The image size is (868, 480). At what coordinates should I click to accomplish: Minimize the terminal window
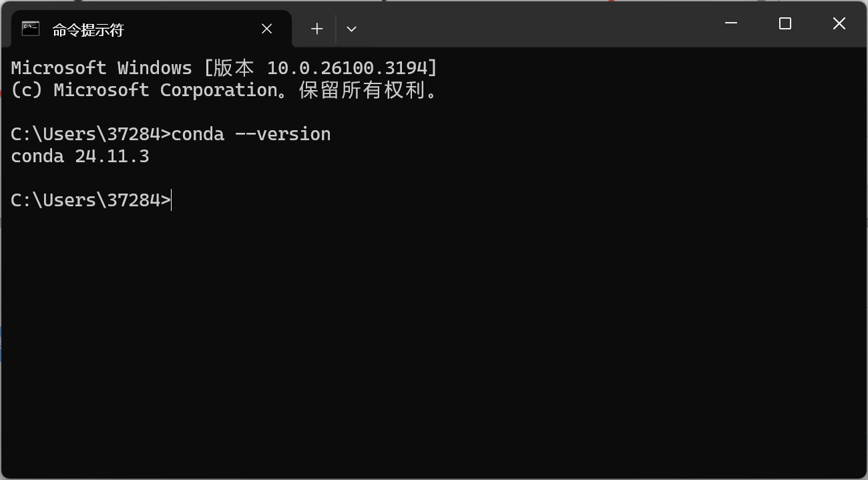click(731, 23)
